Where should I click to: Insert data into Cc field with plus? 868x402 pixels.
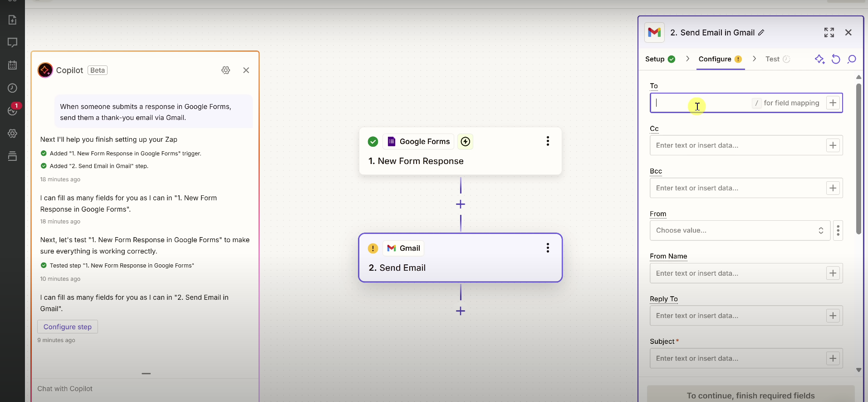pos(833,145)
